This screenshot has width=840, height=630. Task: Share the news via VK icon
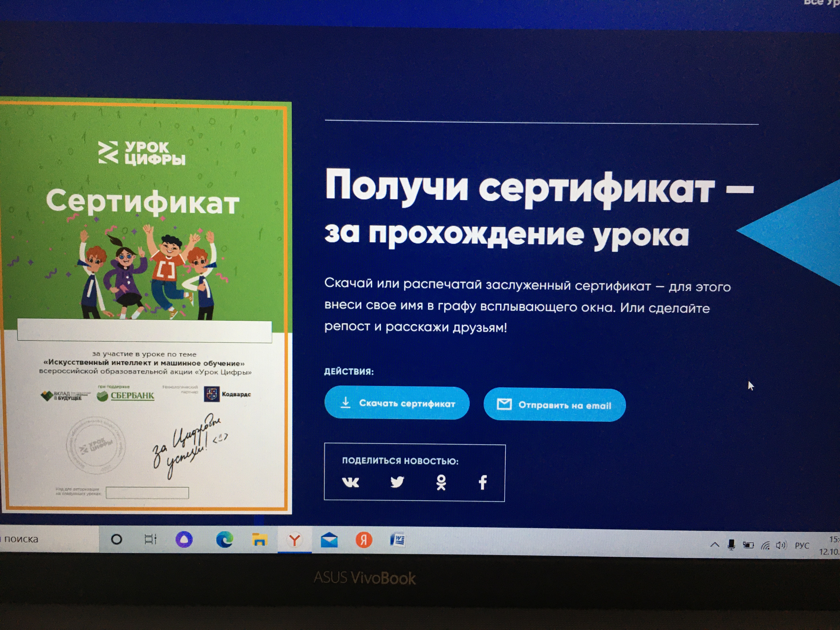pyautogui.click(x=350, y=482)
